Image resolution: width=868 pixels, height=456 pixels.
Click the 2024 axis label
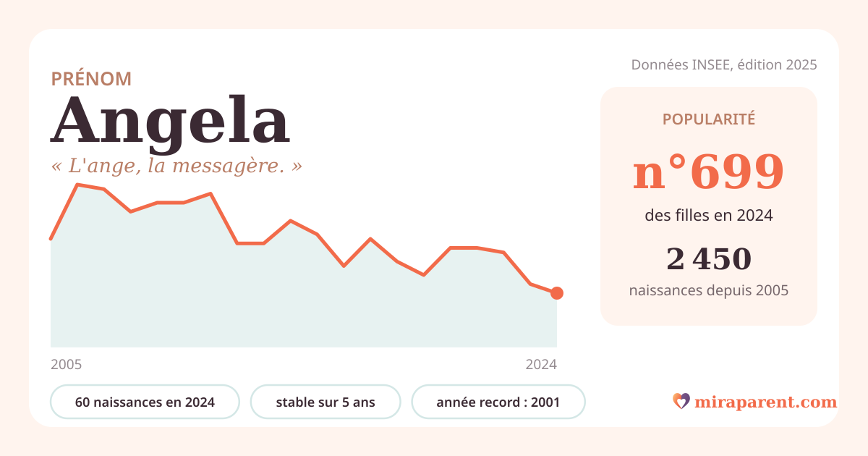point(541,365)
